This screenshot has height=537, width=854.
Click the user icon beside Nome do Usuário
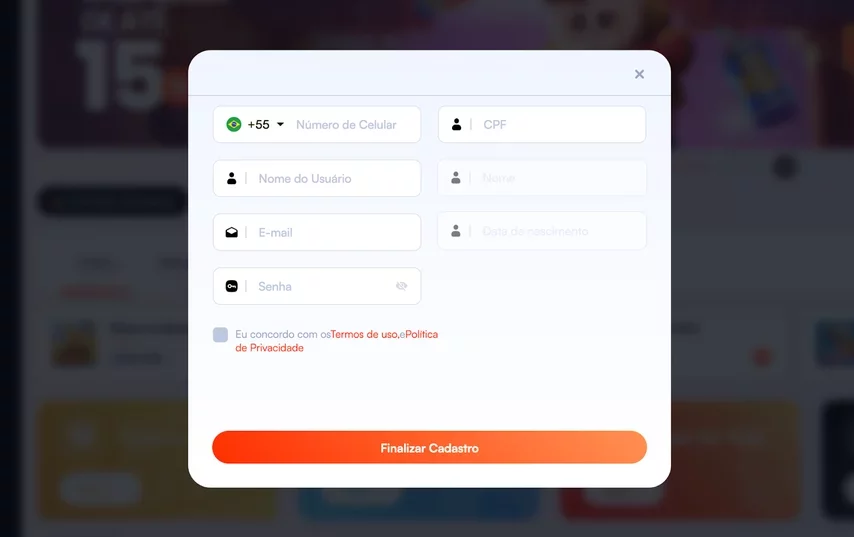(231, 178)
